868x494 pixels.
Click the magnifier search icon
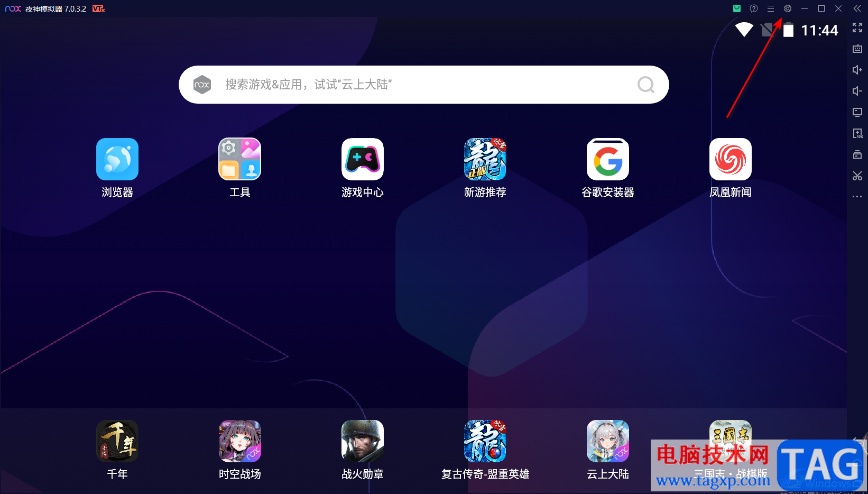[x=646, y=85]
